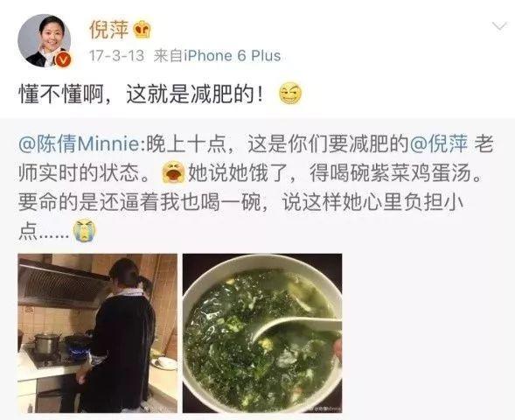Screen dimensions: 515x420
Task: Tap the orange V verified badge
Action: [62, 59]
